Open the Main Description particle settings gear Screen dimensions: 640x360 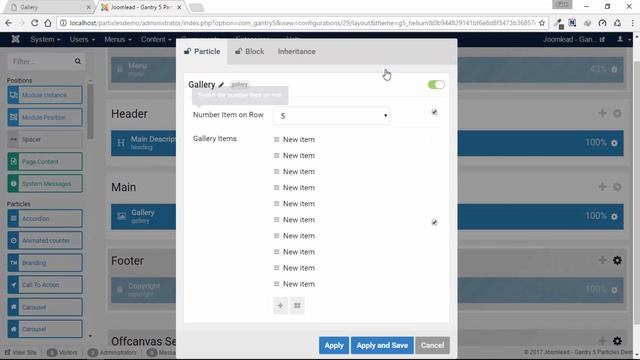coord(614,143)
